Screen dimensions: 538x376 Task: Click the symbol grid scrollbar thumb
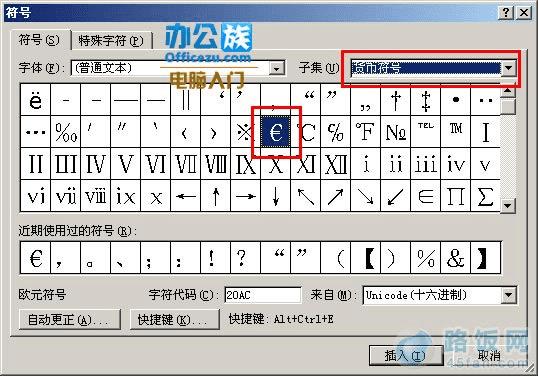coord(508,107)
